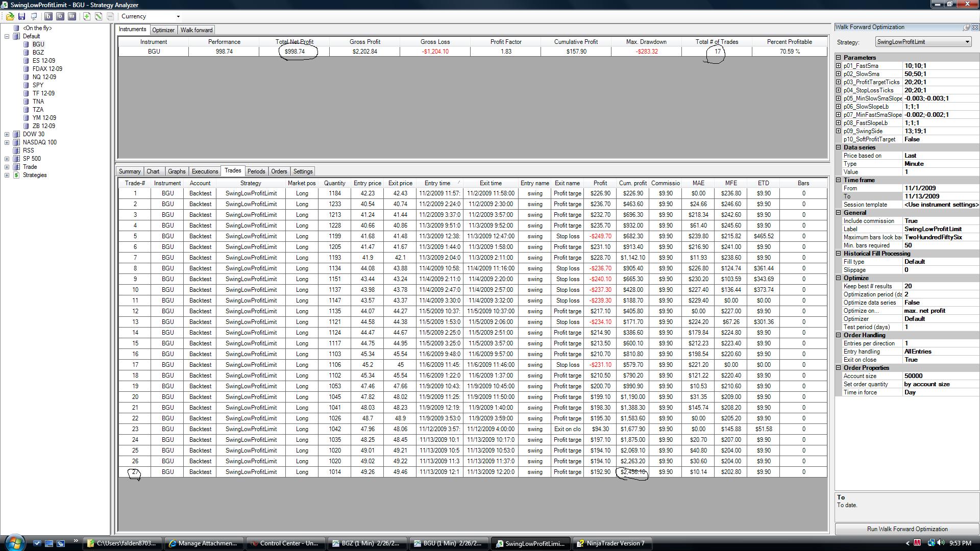The image size is (980, 551).
Task: Open the Summary tab
Action: [x=130, y=171]
